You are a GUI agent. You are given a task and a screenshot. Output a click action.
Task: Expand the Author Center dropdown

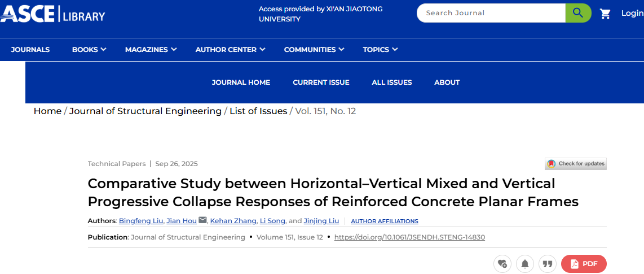230,50
